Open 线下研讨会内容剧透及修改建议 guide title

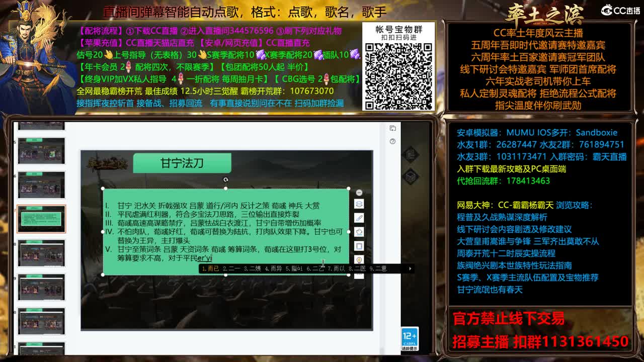click(x=514, y=229)
